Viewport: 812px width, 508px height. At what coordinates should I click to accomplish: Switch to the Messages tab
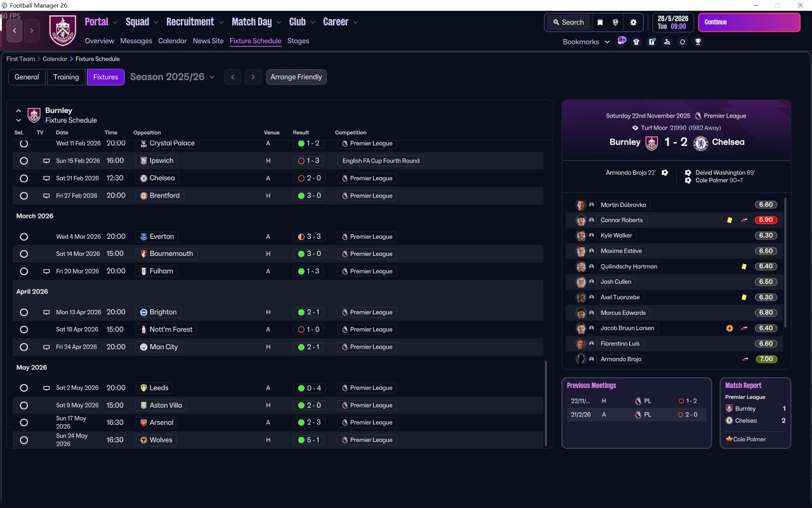tap(136, 41)
